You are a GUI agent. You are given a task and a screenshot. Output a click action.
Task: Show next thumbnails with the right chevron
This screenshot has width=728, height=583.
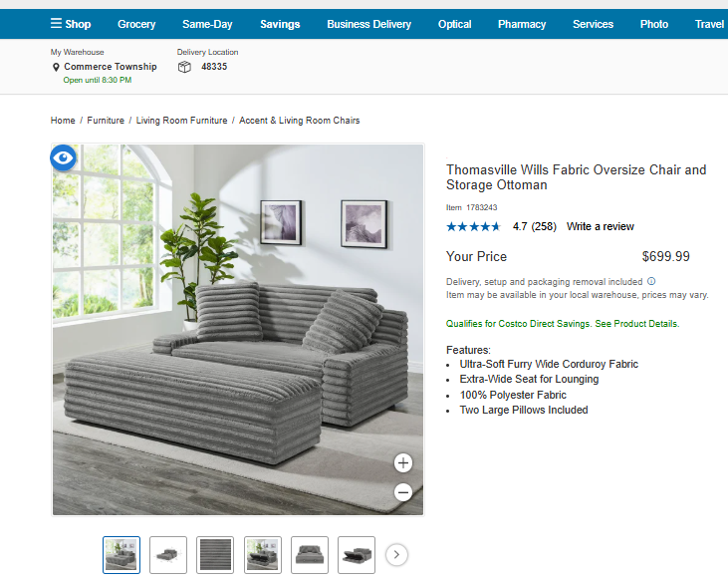[396, 555]
